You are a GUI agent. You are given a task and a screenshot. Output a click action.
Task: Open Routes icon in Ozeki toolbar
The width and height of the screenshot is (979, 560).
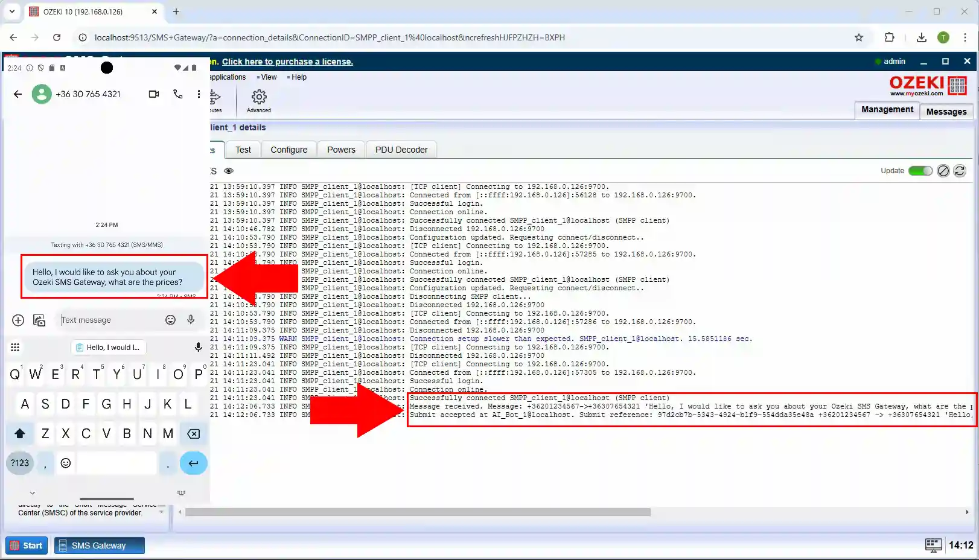(x=215, y=100)
